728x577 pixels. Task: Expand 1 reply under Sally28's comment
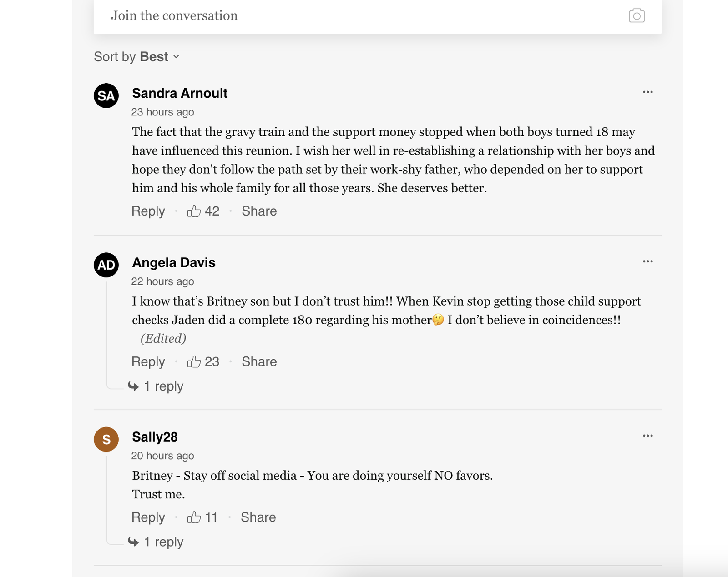(x=163, y=542)
